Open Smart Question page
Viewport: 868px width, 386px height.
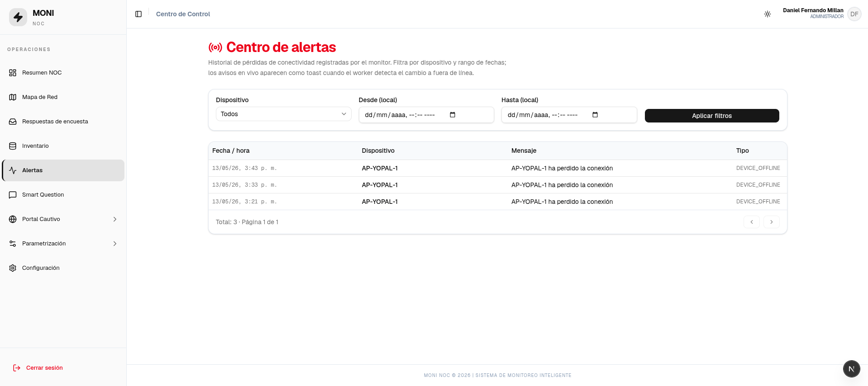tap(63, 195)
